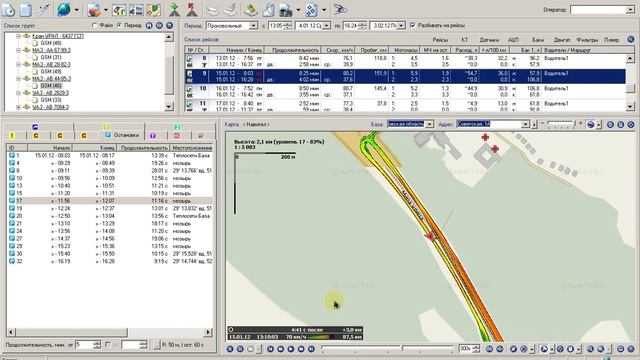This screenshot has height=360, width=640.
Task: Open dropdown arrow beside the globe icon
Action: pyautogui.click(x=76, y=10)
